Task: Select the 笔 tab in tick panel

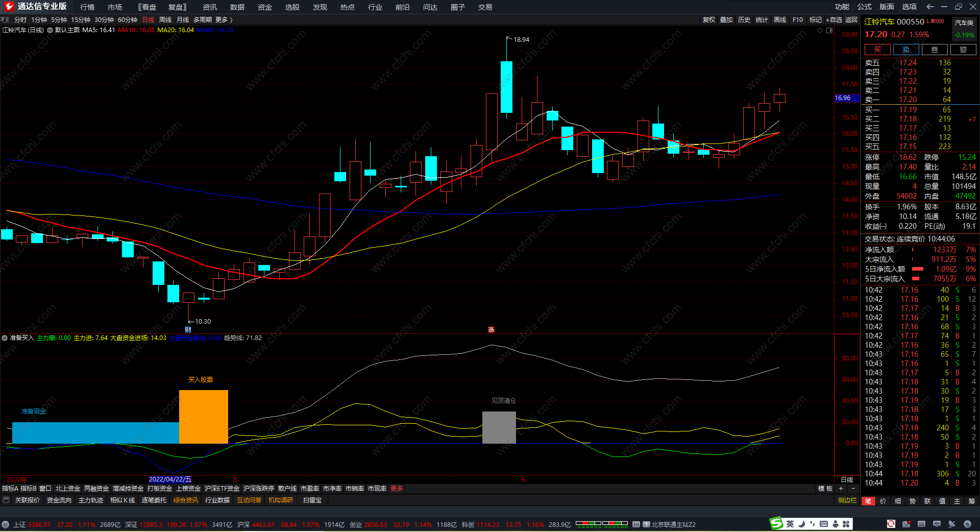Action: (868, 501)
